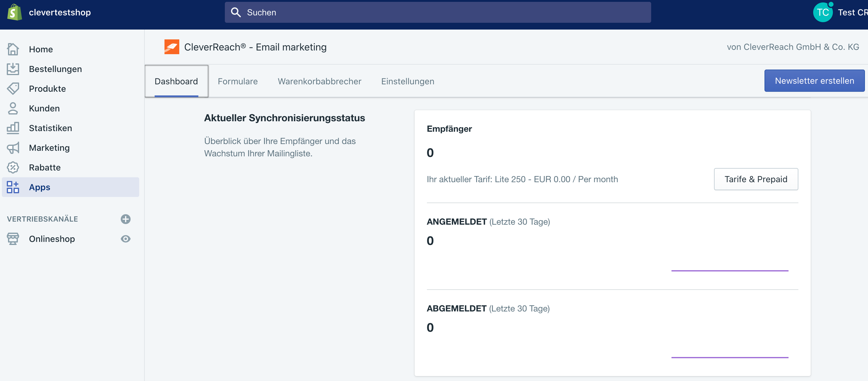The width and height of the screenshot is (868, 381).
Task: Open Kunden in sidebar
Action: pos(71,108)
